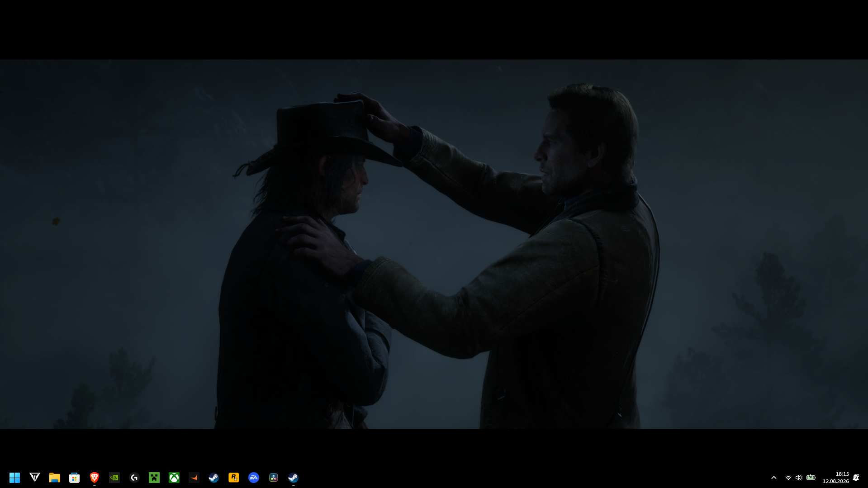Screen dimensions: 868x488
Task: Open File Explorer from the taskbar
Action: [x=55, y=478]
